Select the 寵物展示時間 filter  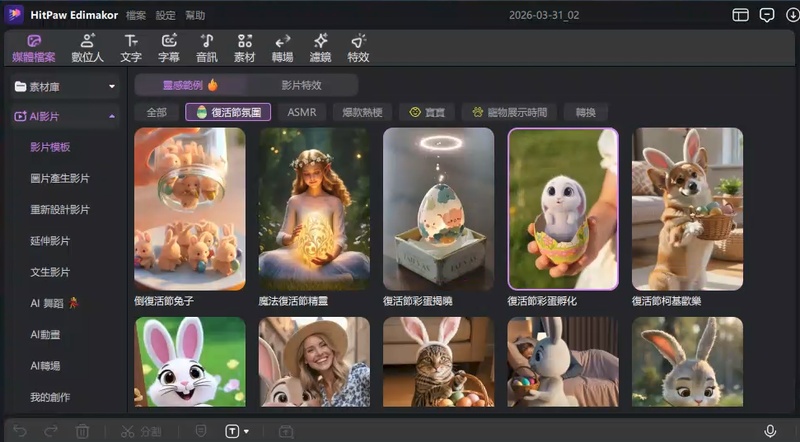coord(509,112)
